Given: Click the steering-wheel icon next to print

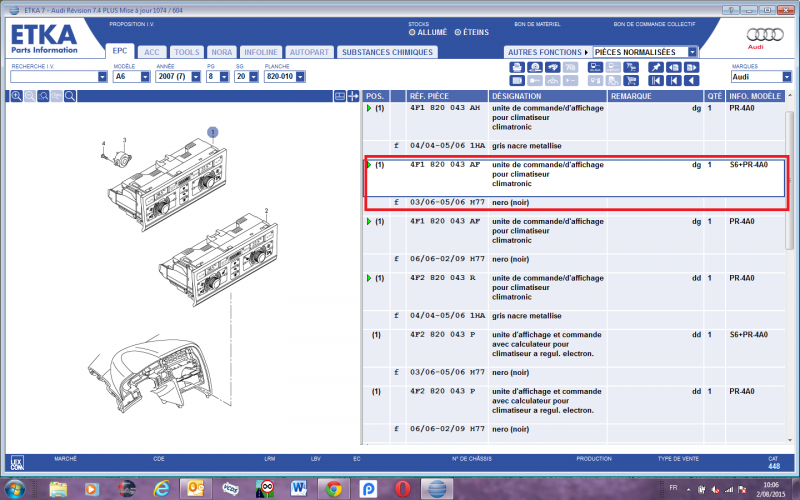Looking at the screenshot, I should click(x=535, y=67).
